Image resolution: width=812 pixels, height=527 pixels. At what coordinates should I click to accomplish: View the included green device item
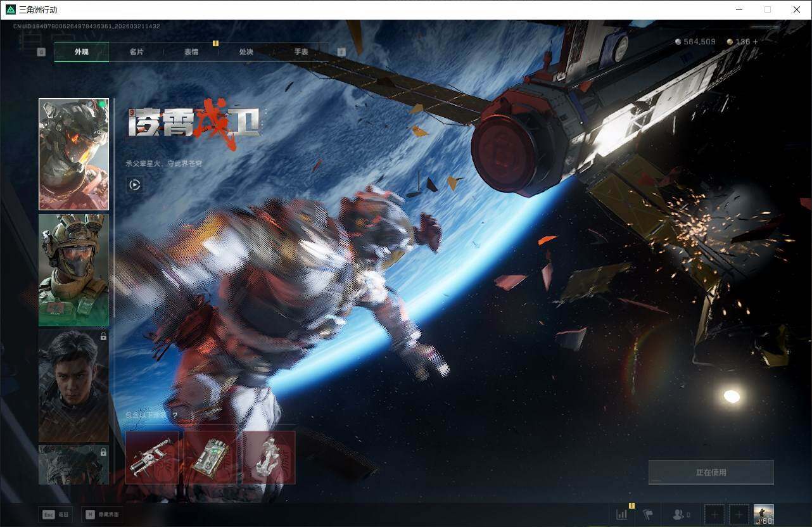tap(211, 457)
